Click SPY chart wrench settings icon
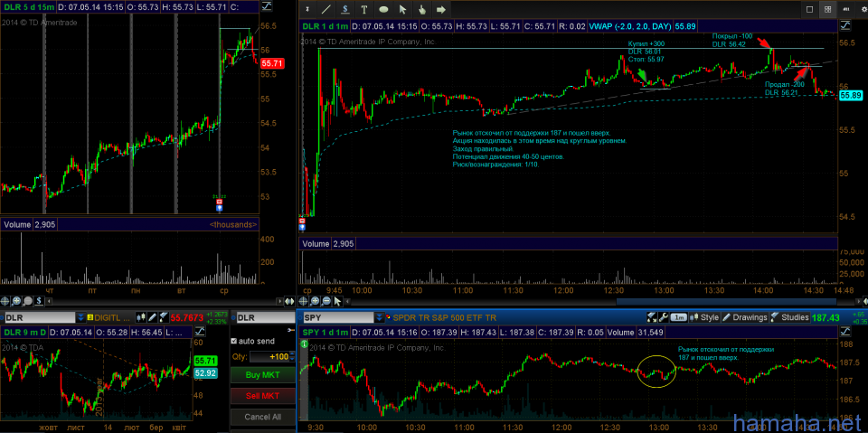 click(663, 317)
